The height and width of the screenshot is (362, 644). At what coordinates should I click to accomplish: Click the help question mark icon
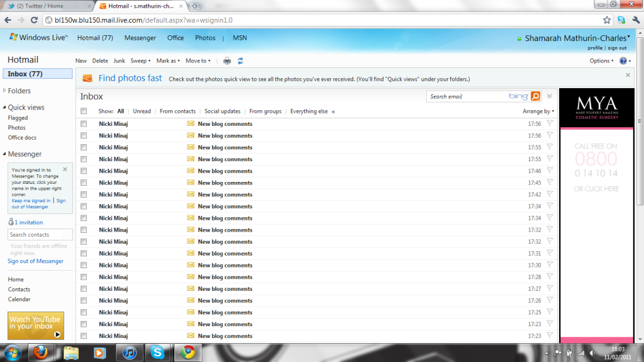[x=623, y=61]
